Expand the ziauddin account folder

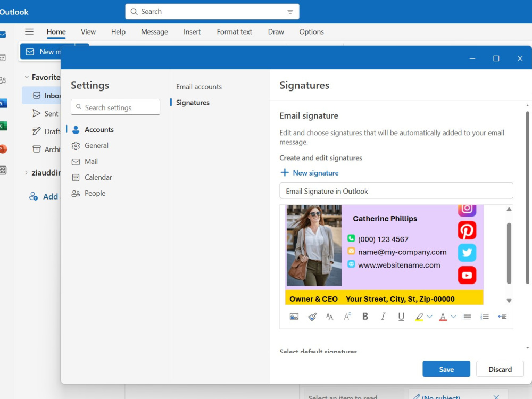click(27, 173)
